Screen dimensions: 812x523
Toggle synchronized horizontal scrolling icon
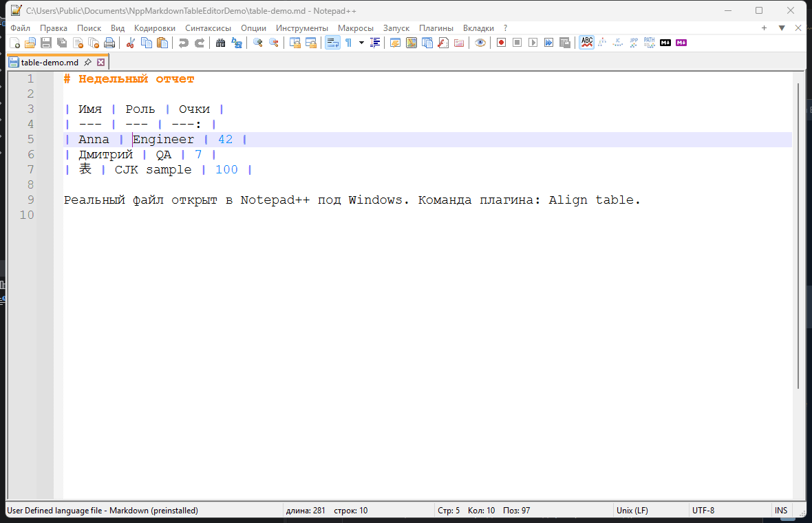(x=311, y=43)
